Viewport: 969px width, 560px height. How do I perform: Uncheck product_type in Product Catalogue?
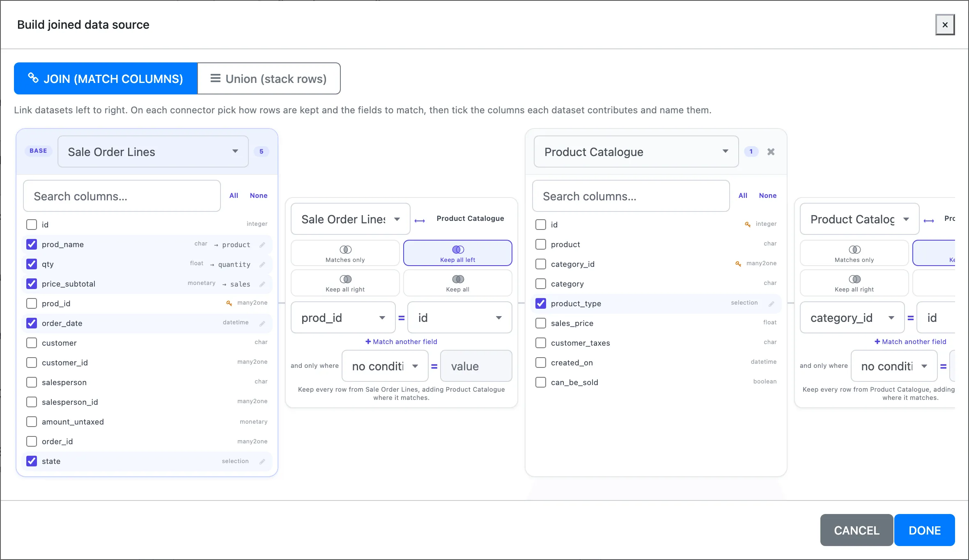tap(541, 303)
